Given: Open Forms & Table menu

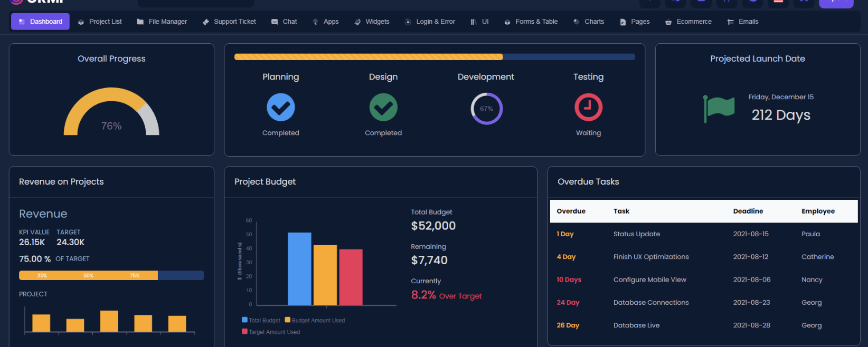Looking at the screenshot, I should (x=531, y=22).
